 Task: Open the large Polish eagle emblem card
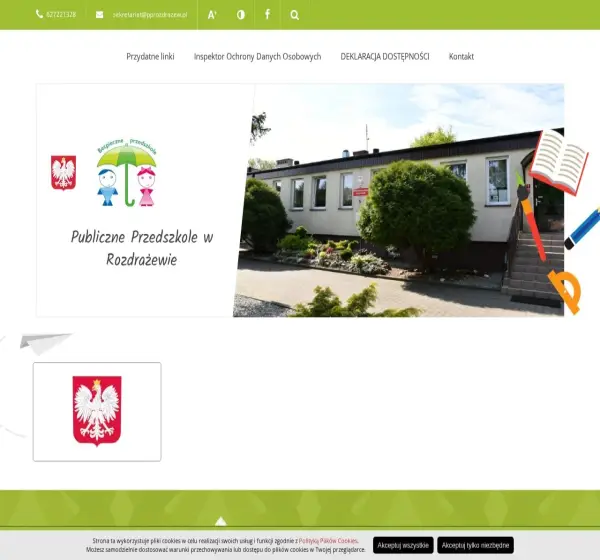97,412
